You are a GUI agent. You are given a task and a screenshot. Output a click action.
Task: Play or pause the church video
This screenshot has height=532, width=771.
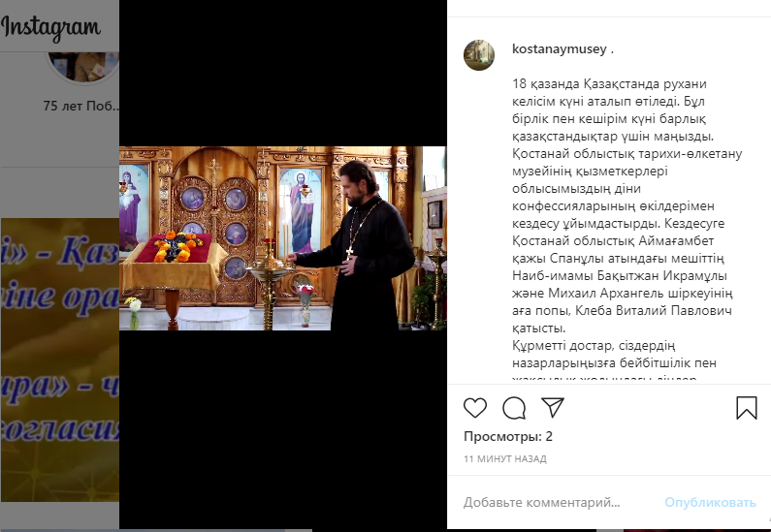(x=283, y=238)
